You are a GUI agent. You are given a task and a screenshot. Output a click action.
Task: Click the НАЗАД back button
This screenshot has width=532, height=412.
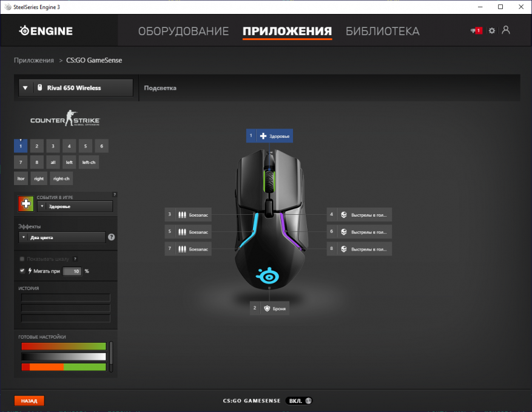click(29, 401)
